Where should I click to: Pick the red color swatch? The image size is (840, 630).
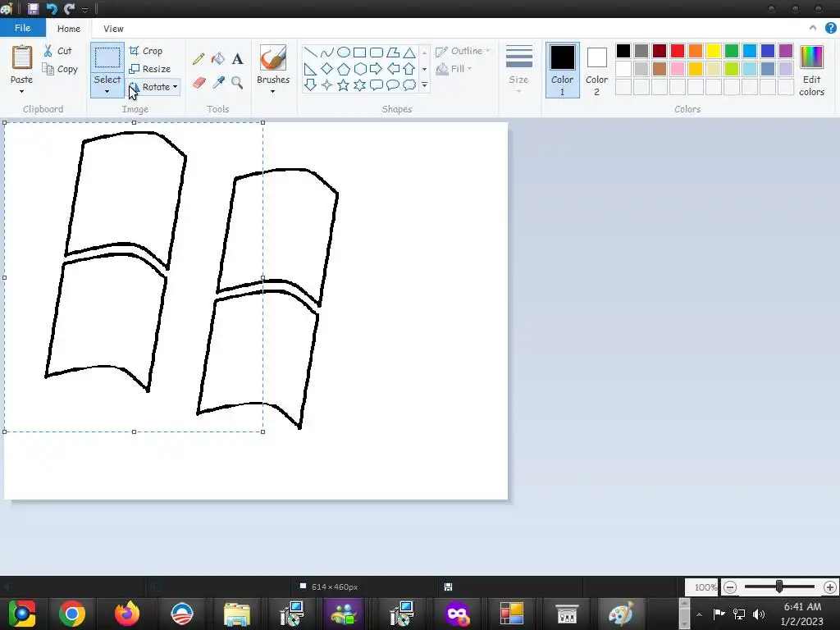(677, 51)
